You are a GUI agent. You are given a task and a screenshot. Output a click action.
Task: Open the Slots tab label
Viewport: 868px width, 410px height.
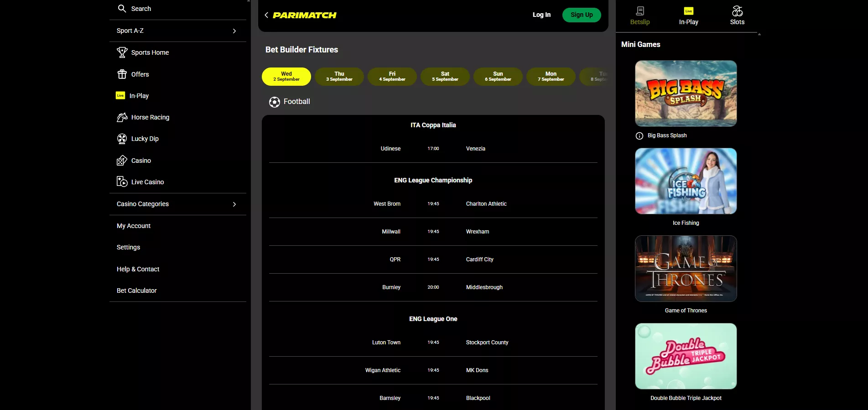737,22
